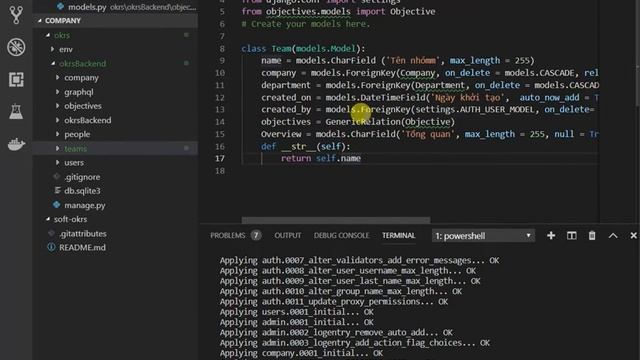Viewport: 640px width, 360px height.
Task: Click the Problems count badge 7
Action: point(256,235)
